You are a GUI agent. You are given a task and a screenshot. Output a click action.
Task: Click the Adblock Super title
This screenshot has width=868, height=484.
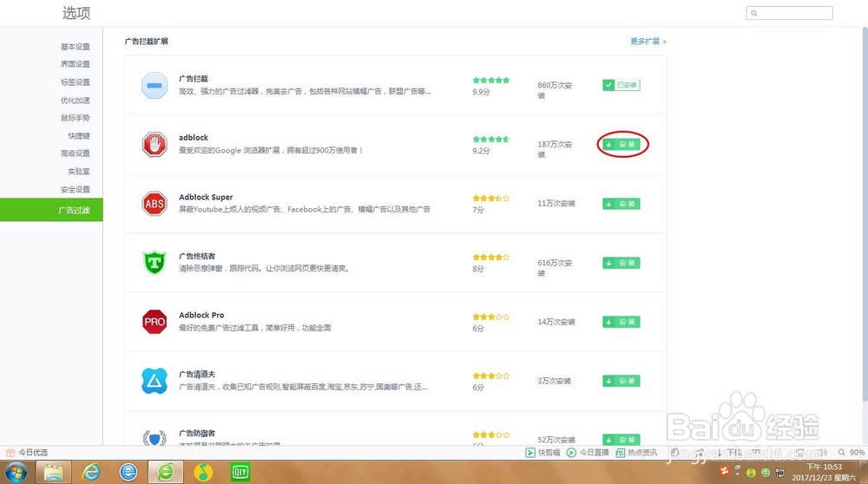click(x=206, y=197)
